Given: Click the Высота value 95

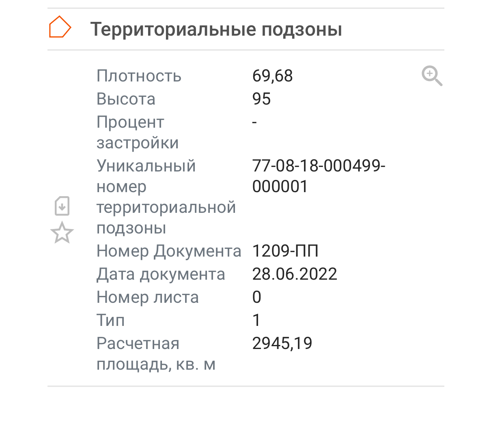Looking at the screenshot, I should (261, 98).
